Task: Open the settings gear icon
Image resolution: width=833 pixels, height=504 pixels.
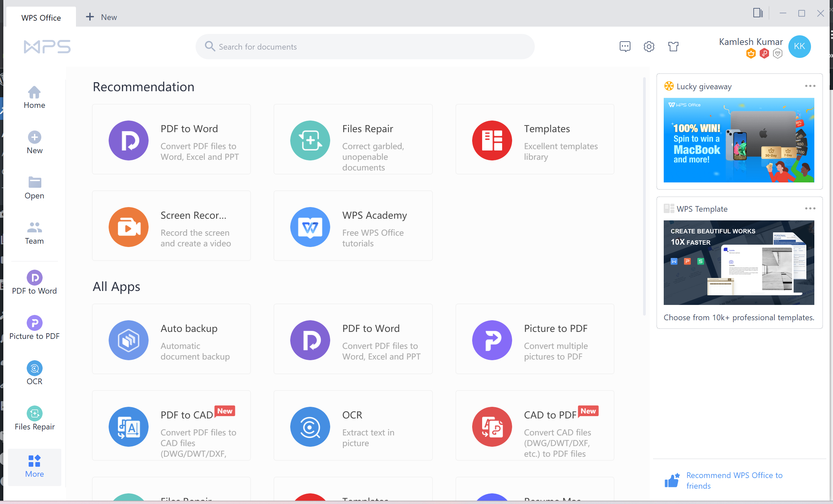Action: click(649, 46)
